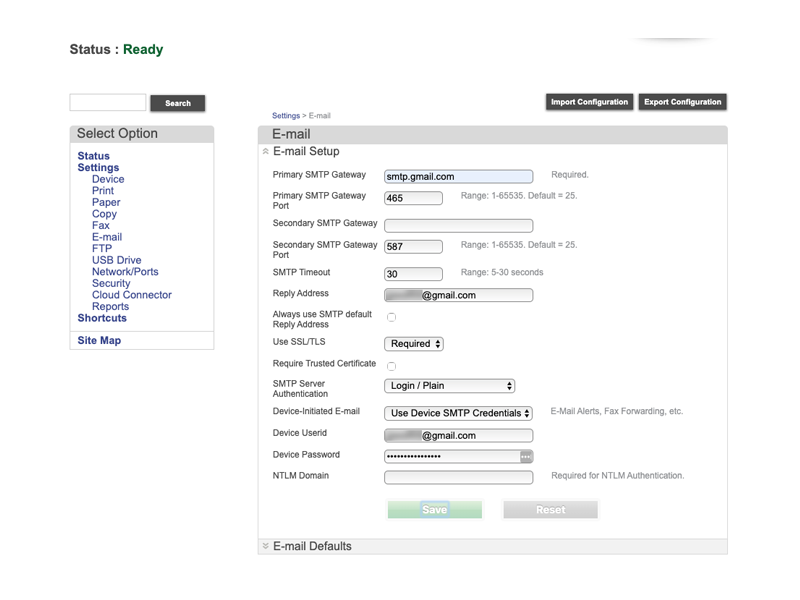The width and height of the screenshot is (800, 600).
Task: Click the Settings breadcrumb link
Action: pyautogui.click(x=285, y=116)
